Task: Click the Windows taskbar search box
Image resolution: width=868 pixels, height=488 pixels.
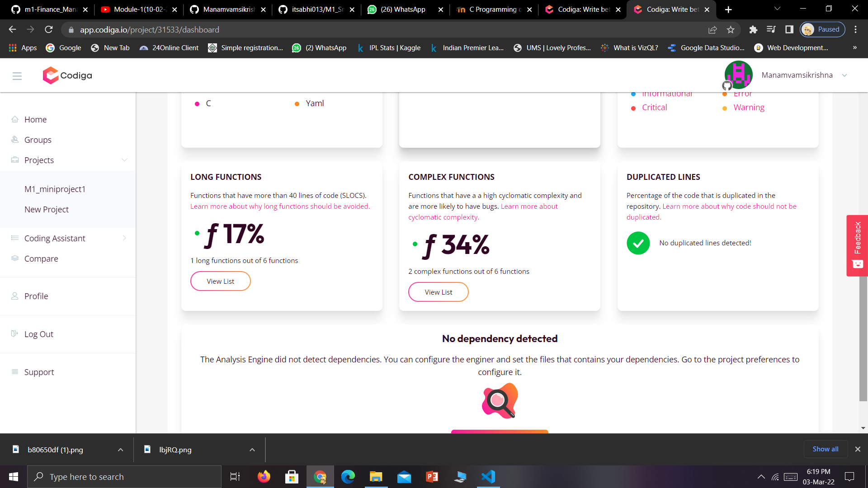Action: 124,477
